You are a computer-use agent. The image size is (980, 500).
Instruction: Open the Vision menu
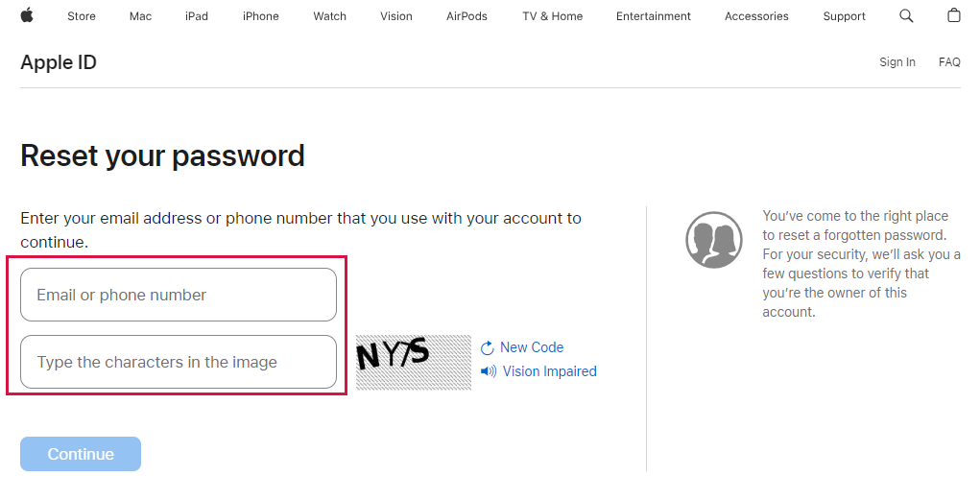tap(396, 16)
